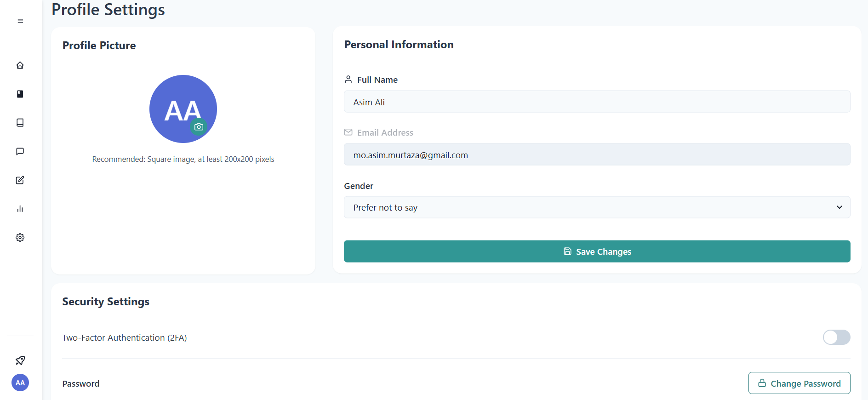Image resolution: width=868 pixels, height=400 pixels.
Task: Click the camera icon on profile picture
Action: [x=199, y=127]
